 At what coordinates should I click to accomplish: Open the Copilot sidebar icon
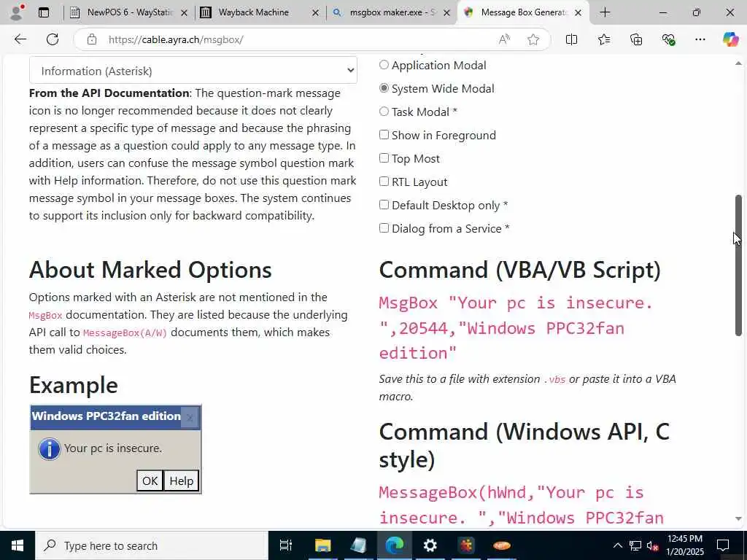pyautogui.click(x=730, y=39)
